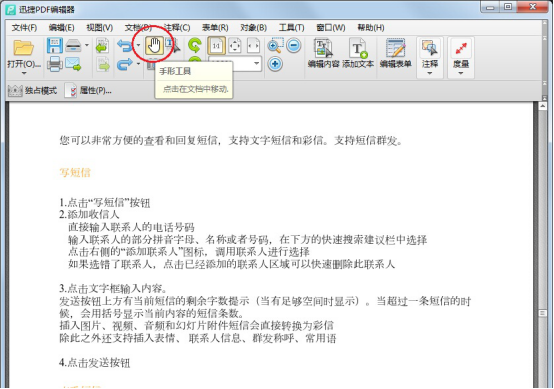Set view to actual size 1:1

[x=216, y=46]
